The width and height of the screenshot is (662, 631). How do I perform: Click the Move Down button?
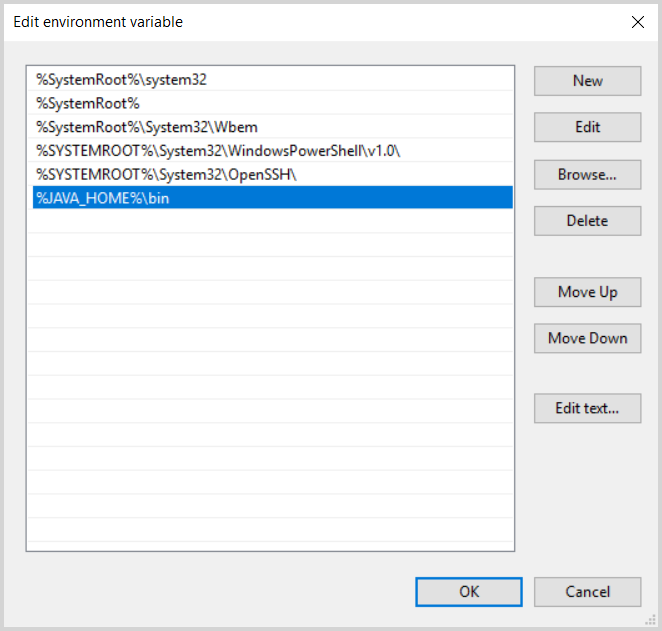point(587,338)
